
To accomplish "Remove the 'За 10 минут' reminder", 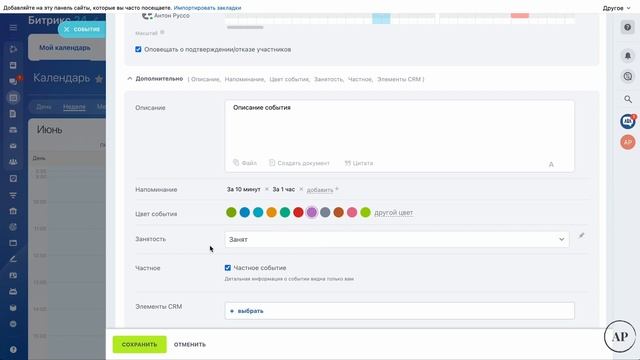I will coord(267,189).
